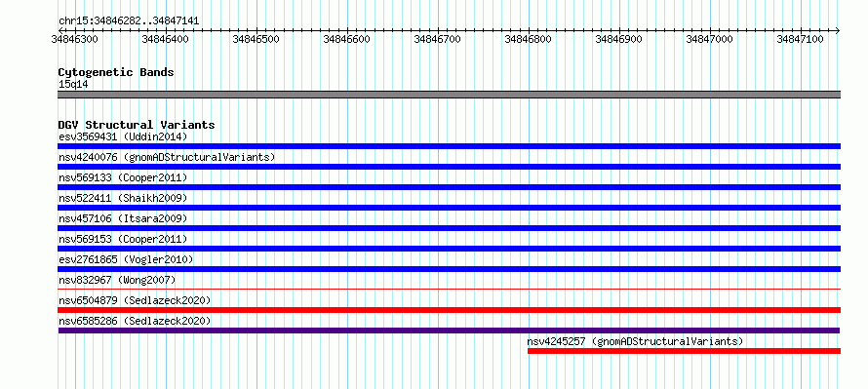Open the nsv522411 (Shaikh2009) label

click(123, 198)
